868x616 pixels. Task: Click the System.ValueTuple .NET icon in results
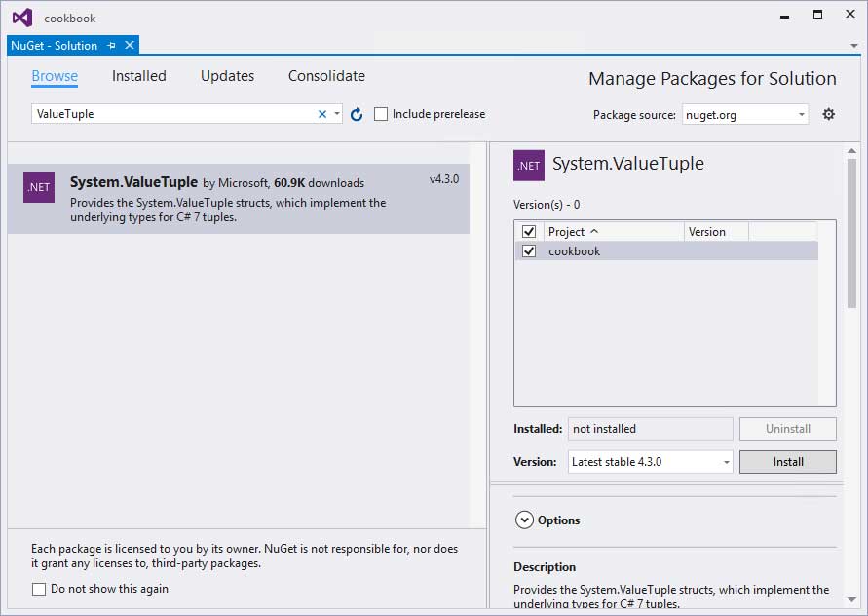tap(39, 187)
